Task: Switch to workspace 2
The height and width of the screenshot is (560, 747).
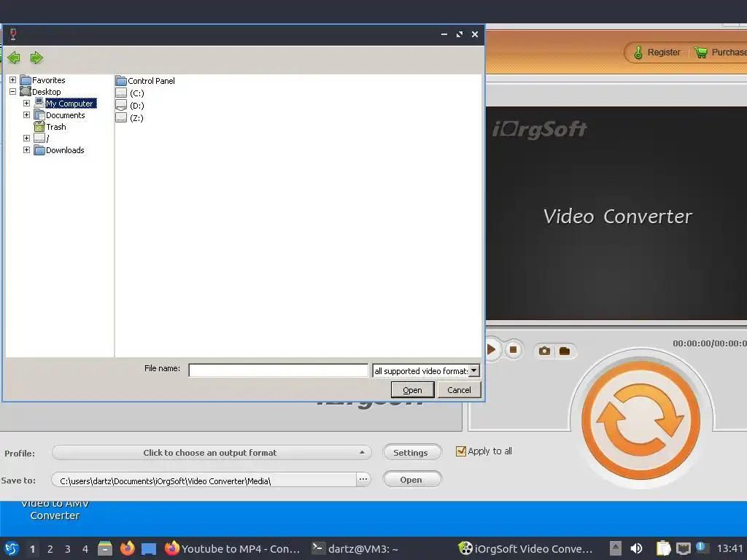Action: pos(50,549)
